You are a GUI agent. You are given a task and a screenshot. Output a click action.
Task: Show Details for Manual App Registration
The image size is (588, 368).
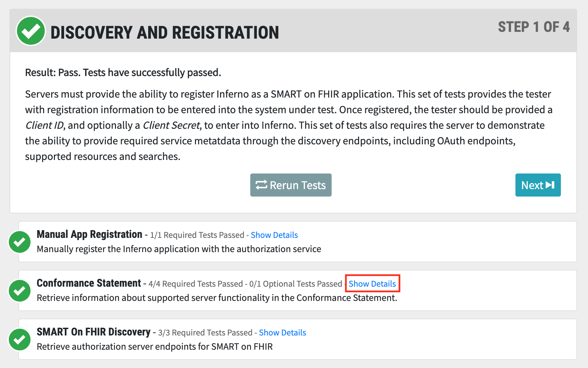[274, 235]
